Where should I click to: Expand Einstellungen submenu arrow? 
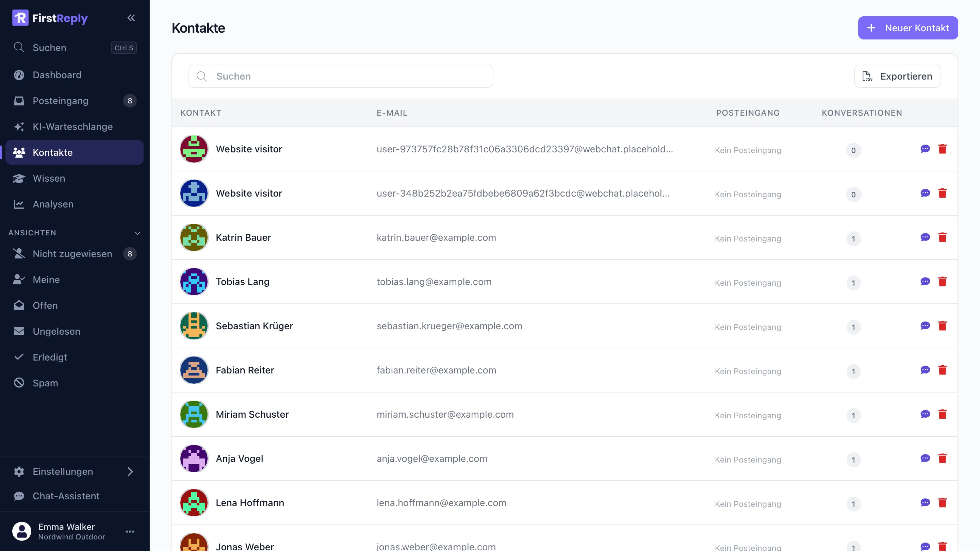[130, 471]
